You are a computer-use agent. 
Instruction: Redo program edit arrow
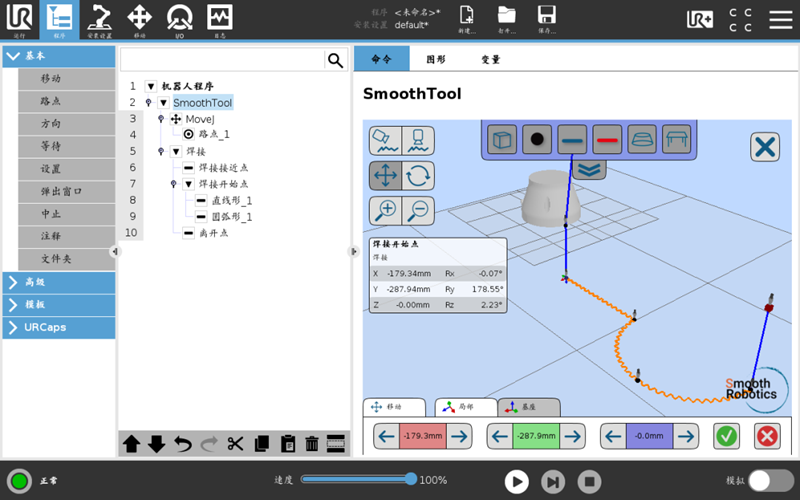209,444
